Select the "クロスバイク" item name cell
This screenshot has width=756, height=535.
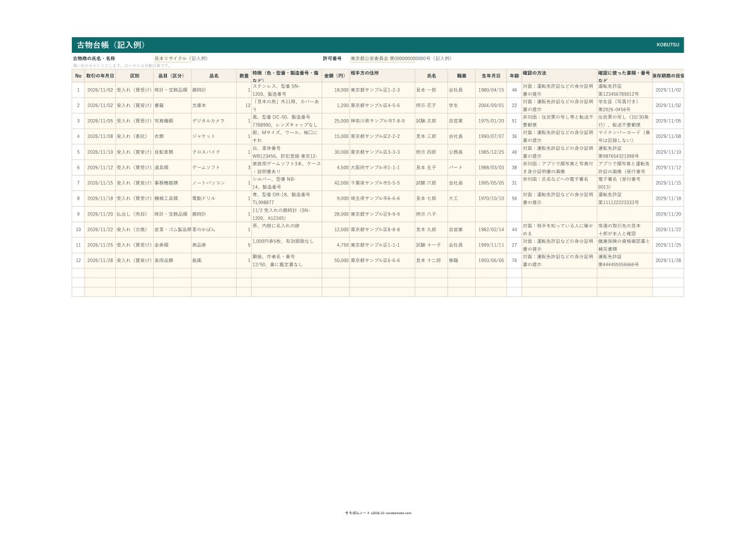click(x=214, y=152)
